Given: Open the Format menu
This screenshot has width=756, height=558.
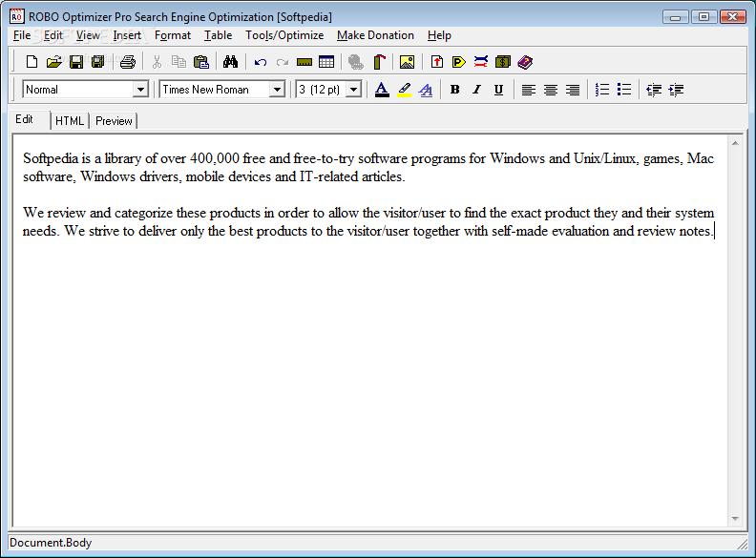Looking at the screenshot, I should point(173,35).
